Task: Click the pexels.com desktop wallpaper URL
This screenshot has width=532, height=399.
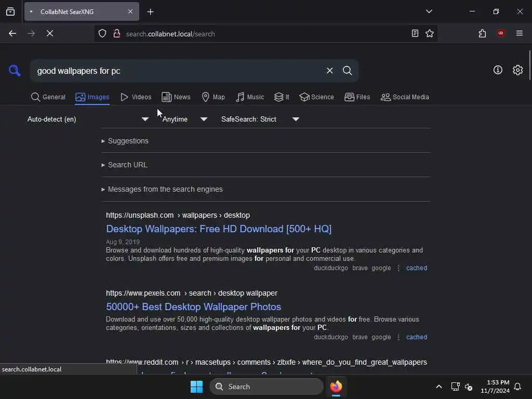Action: point(192,293)
